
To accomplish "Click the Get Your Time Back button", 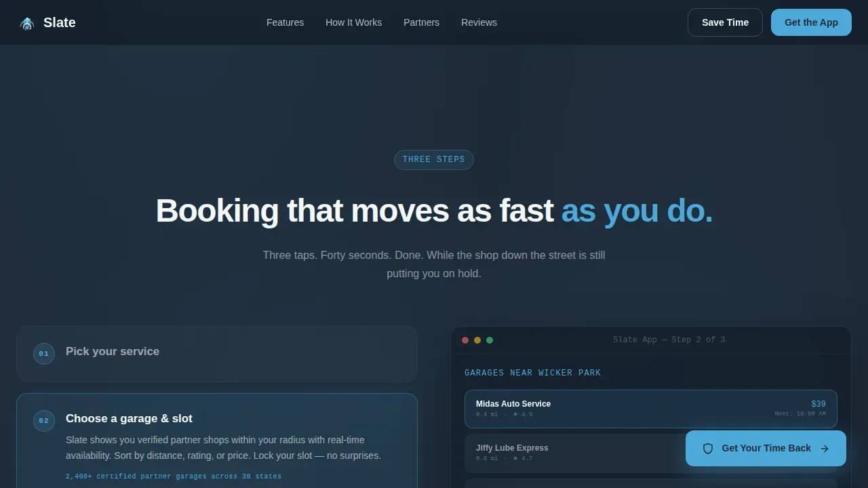I will coord(766,448).
